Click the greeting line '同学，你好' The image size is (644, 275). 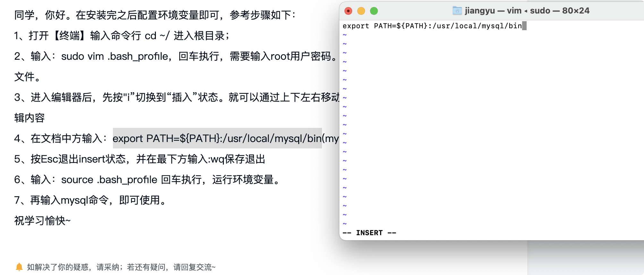click(x=155, y=15)
